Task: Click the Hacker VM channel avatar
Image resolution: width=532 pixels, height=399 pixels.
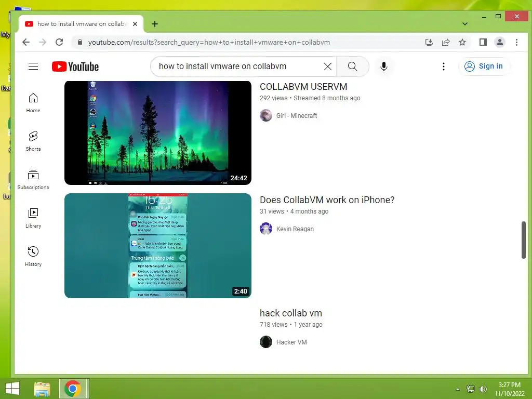Action: 266,342
